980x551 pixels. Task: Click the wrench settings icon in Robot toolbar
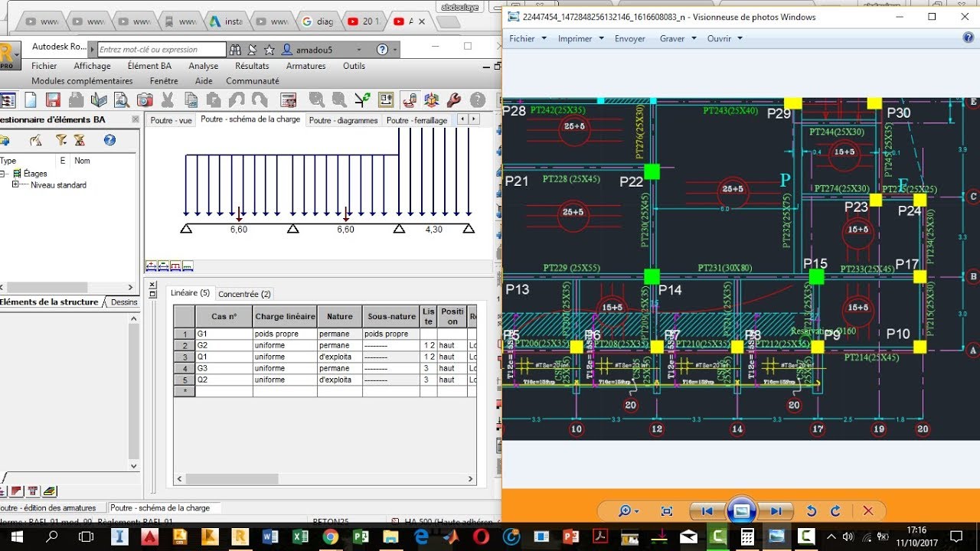tap(453, 100)
